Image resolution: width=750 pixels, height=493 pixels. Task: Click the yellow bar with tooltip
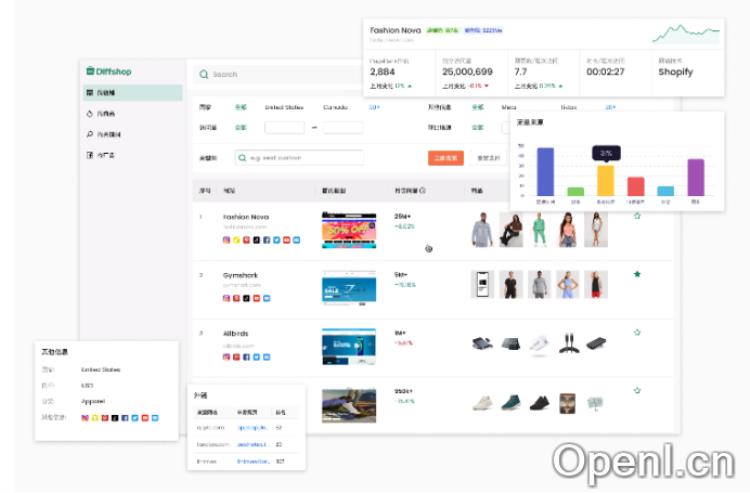point(606,180)
